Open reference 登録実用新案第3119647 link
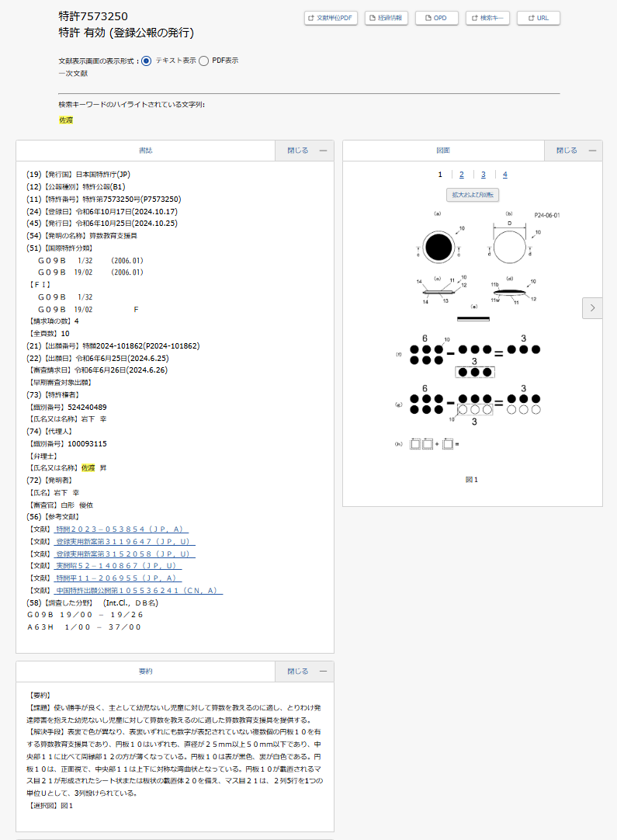The image size is (617, 840). click(x=125, y=541)
